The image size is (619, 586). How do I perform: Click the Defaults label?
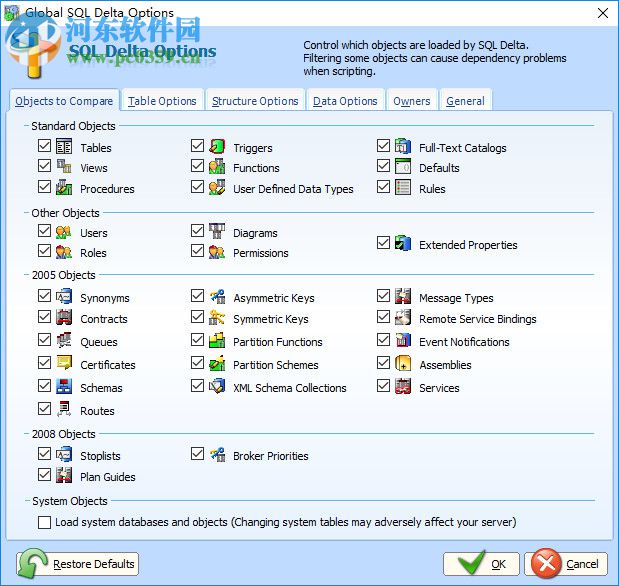click(x=439, y=168)
